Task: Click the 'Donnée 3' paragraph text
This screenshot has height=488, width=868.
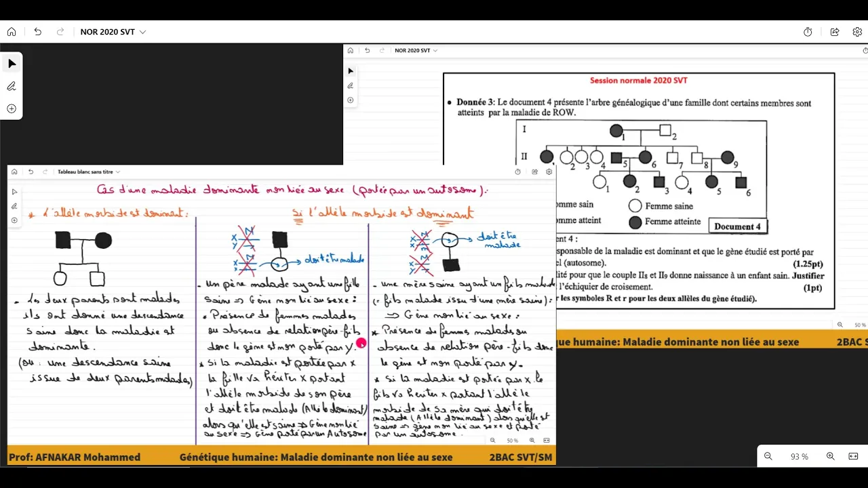Action: pos(634,108)
